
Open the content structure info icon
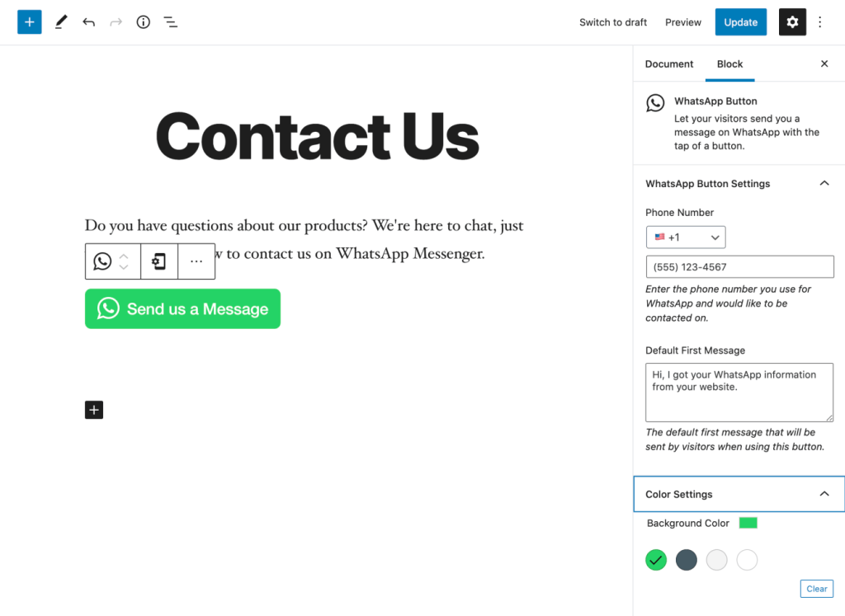click(x=143, y=22)
